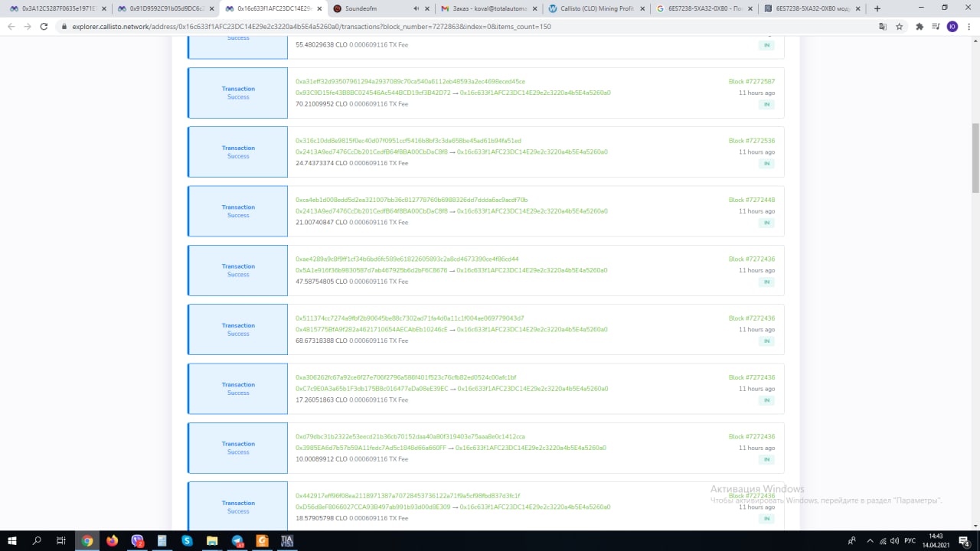Open transaction hash 0xd79dbc31b2322e53eecd

[x=410, y=436]
